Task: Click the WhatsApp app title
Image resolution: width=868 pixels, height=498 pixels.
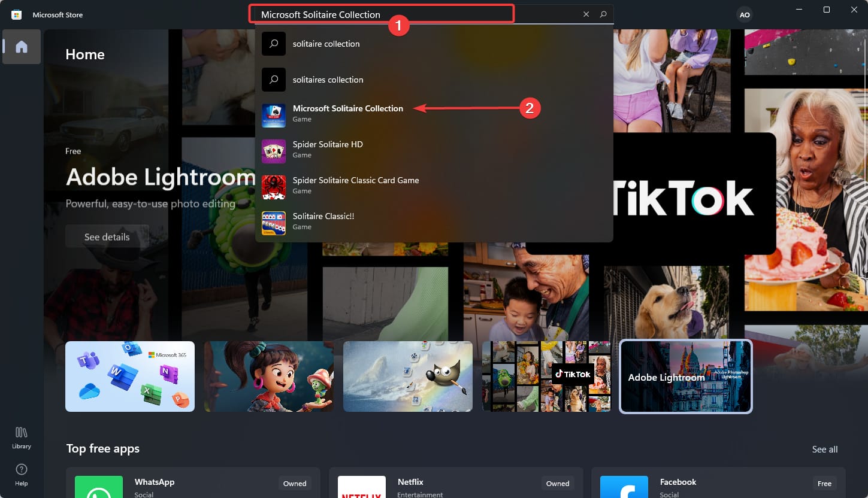Action: [155, 482]
